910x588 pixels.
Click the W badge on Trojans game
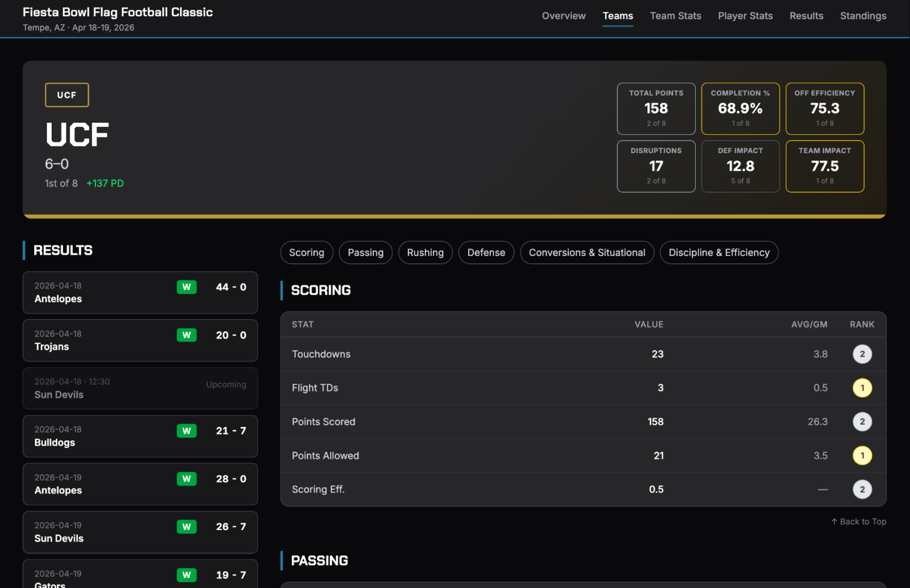point(186,335)
